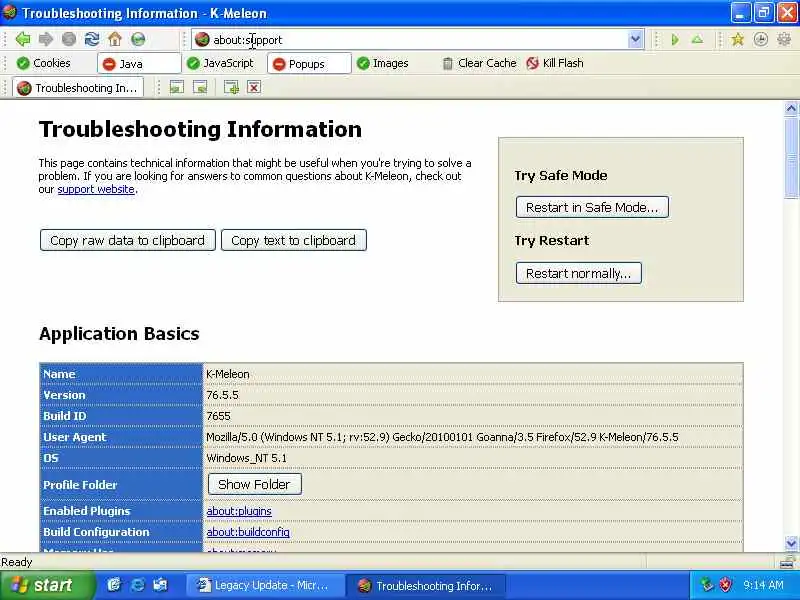Viewport: 800px width, 600px height.
Task: Toggle Popups blocking
Action: (309, 64)
